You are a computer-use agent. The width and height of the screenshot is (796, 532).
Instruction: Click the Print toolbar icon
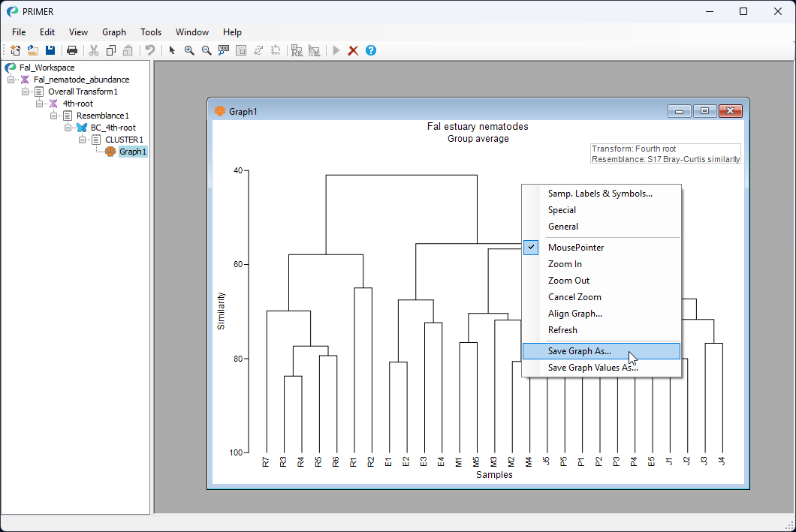72,50
